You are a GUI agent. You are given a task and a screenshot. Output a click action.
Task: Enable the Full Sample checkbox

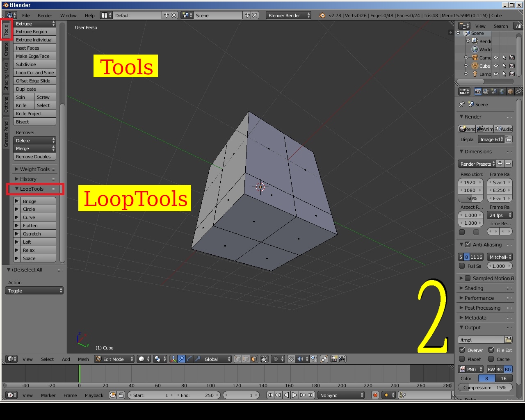(462, 266)
